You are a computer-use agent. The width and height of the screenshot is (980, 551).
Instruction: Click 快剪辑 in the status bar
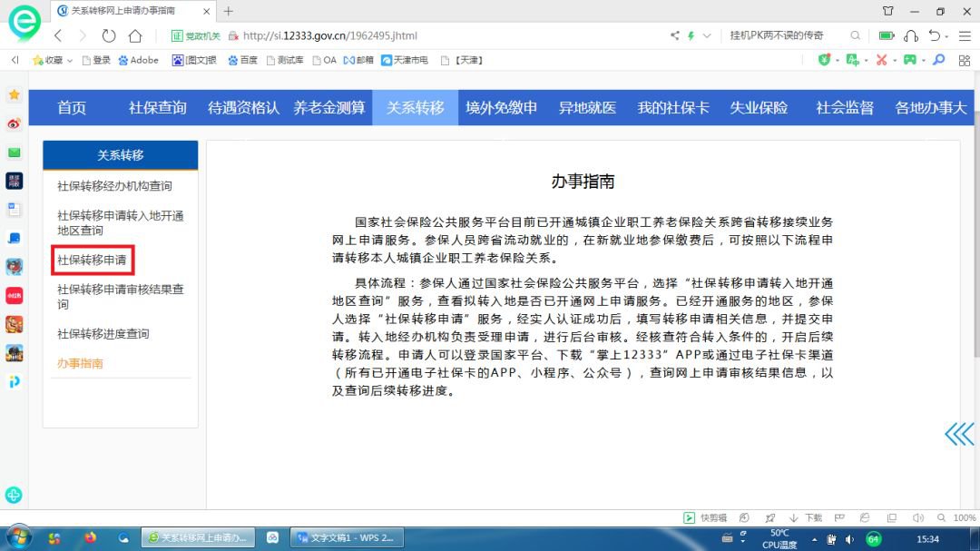click(x=705, y=517)
